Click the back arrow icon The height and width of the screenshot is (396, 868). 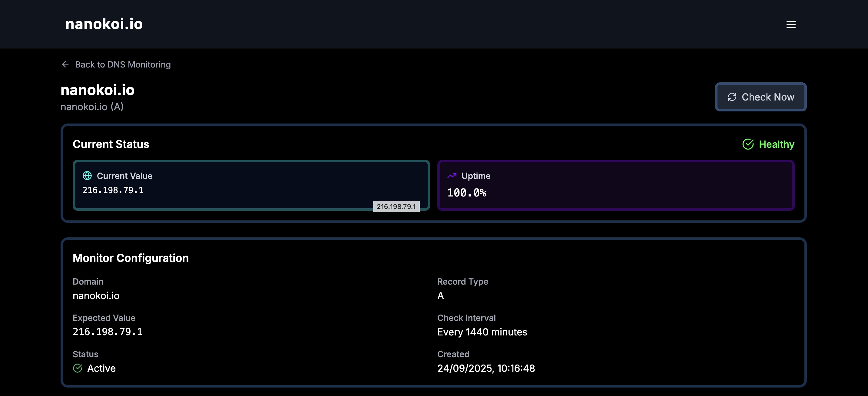pyautogui.click(x=65, y=64)
